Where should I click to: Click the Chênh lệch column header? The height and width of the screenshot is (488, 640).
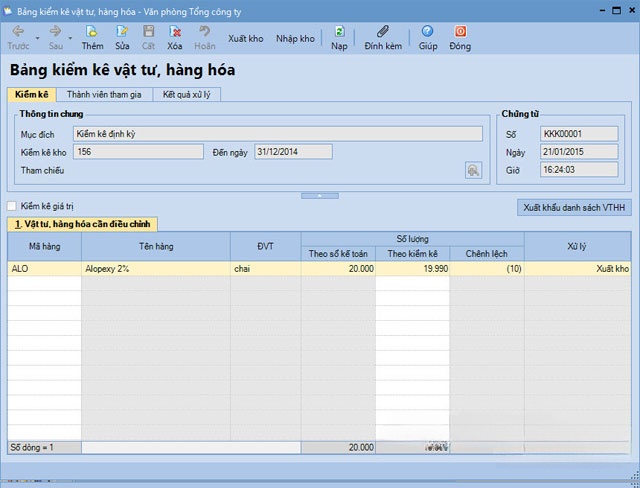coord(487,254)
